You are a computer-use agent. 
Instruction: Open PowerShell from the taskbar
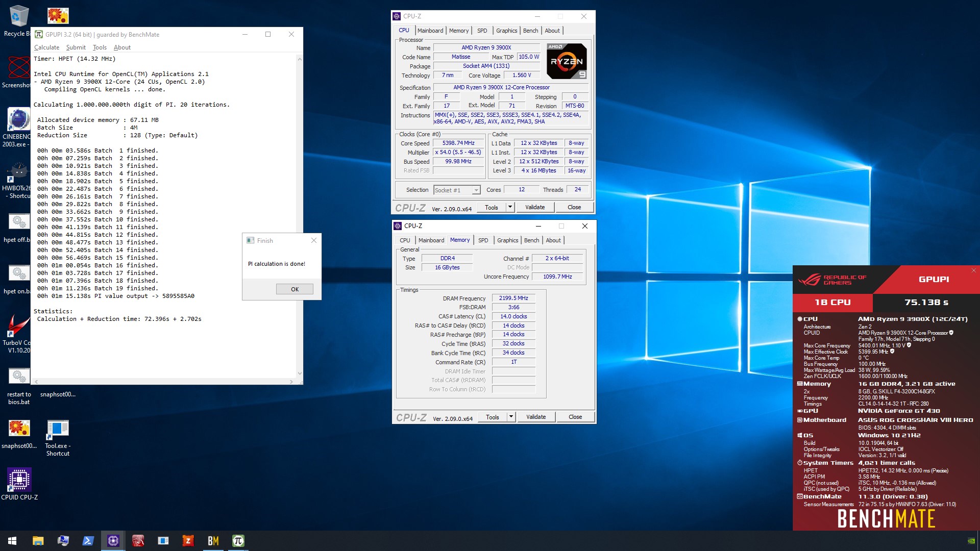tap(88, 541)
